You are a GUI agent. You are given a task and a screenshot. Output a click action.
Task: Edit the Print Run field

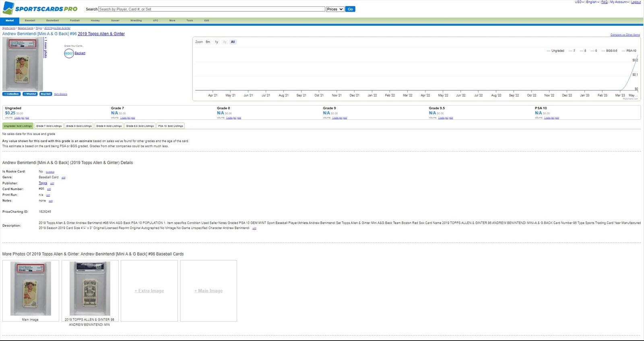point(48,195)
